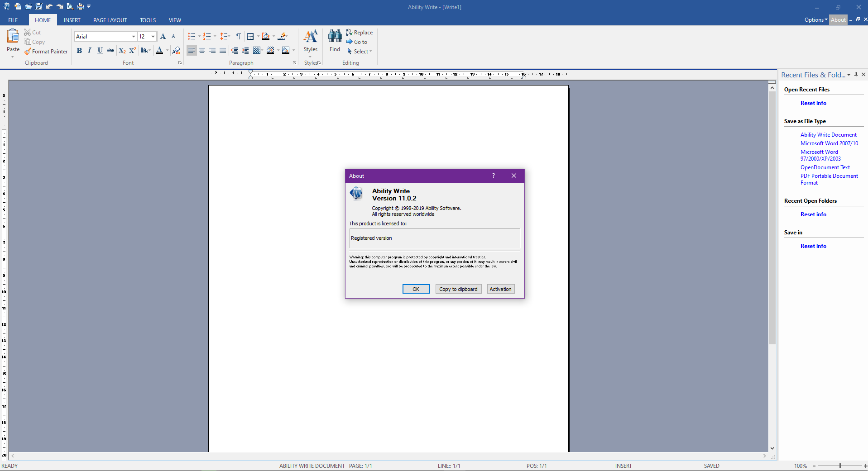Open Font group dialog launcher
This screenshot has width=868, height=471.
click(x=180, y=63)
